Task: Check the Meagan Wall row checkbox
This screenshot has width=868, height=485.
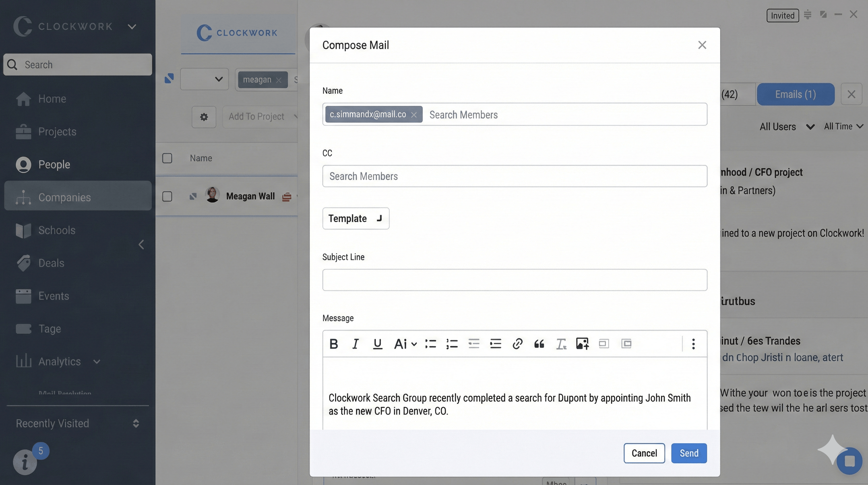Action: coord(167,196)
